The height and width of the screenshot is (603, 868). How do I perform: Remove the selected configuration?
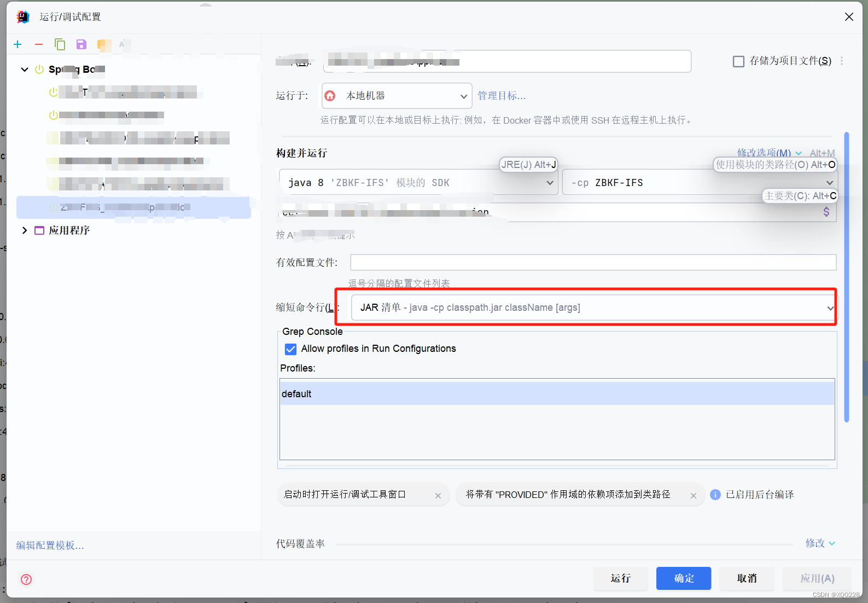(39, 44)
